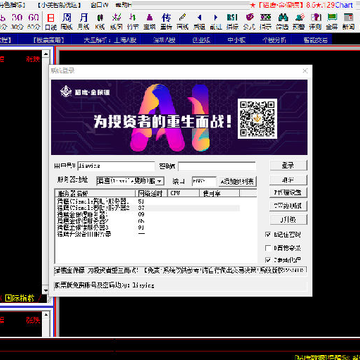This screenshot has height=360, width=360.
Task: Select the last server row showing a dash
Action: click(147, 234)
